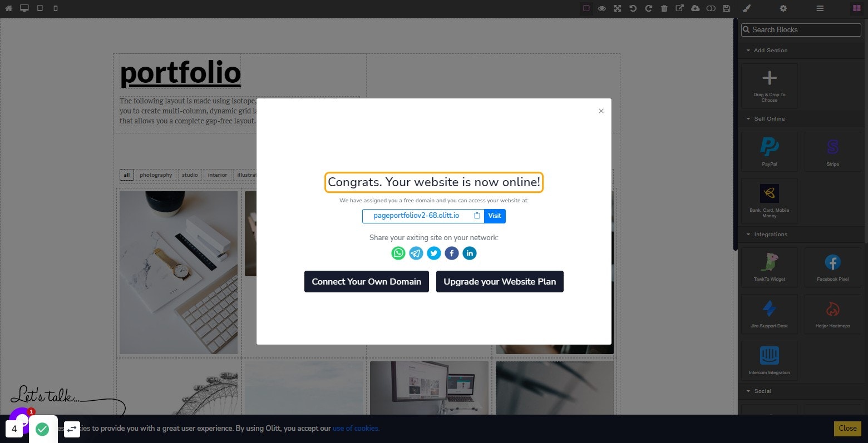Share site via Telegram icon
Image resolution: width=868 pixels, height=443 pixels.
click(416, 253)
